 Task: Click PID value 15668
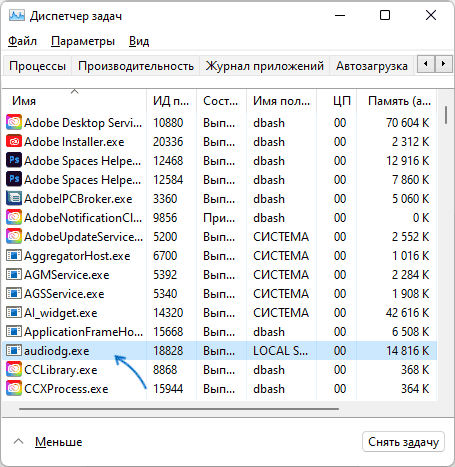[168, 332]
